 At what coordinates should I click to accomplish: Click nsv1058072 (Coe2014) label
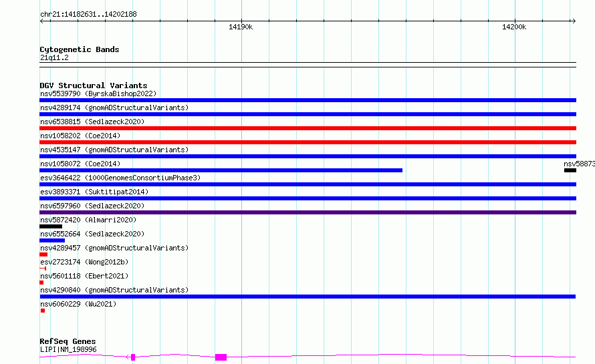(80, 164)
